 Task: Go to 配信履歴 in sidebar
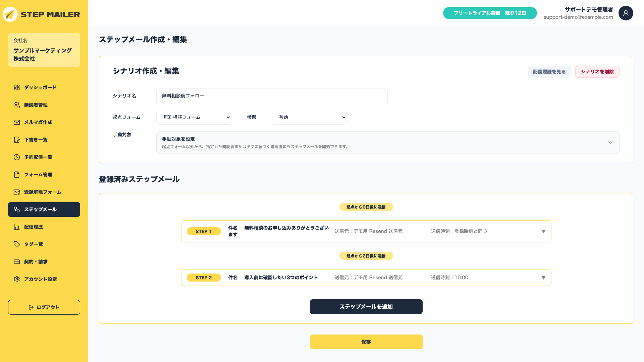pyautogui.click(x=44, y=227)
